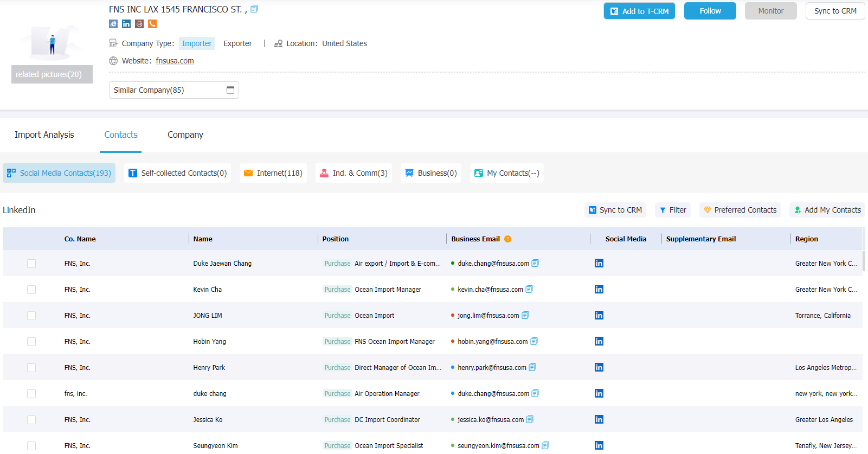Open LinkedIn profile of JONG LIM

(x=599, y=315)
